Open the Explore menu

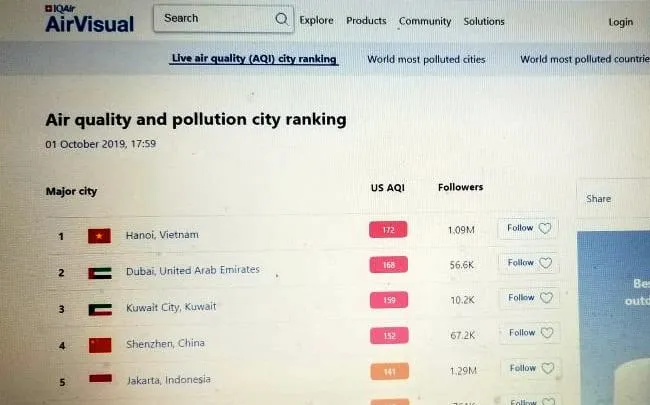tap(316, 21)
